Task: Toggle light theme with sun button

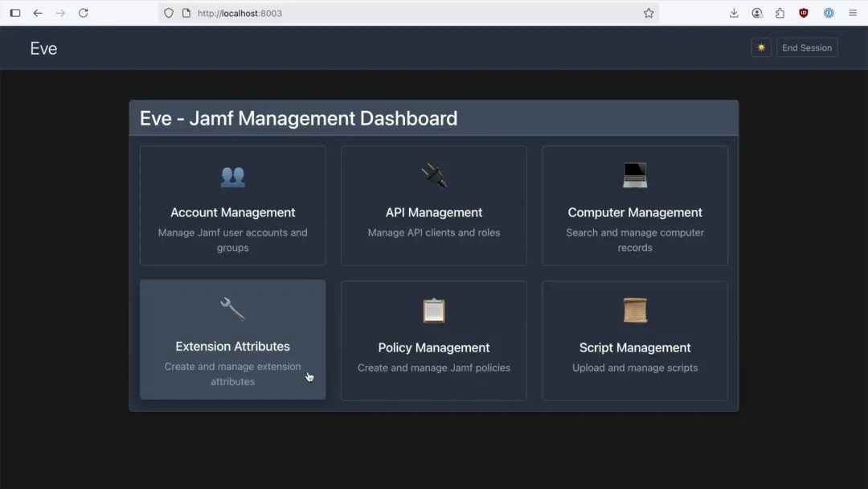Action: point(761,47)
